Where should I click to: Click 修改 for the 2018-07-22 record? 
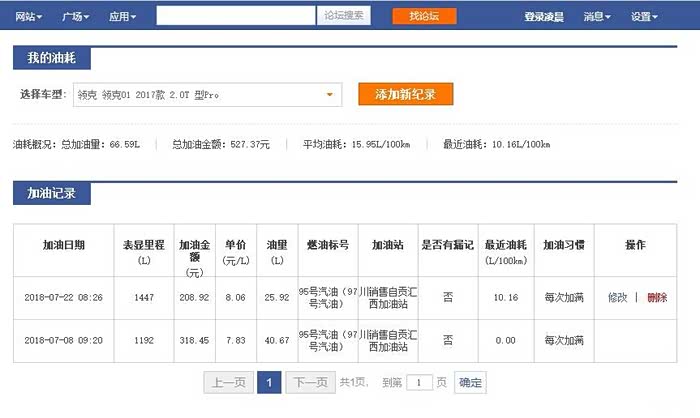[x=617, y=297]
